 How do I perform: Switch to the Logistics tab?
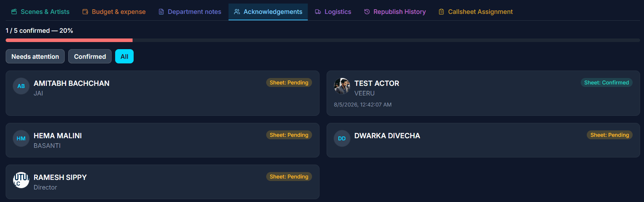pos(333,12)
